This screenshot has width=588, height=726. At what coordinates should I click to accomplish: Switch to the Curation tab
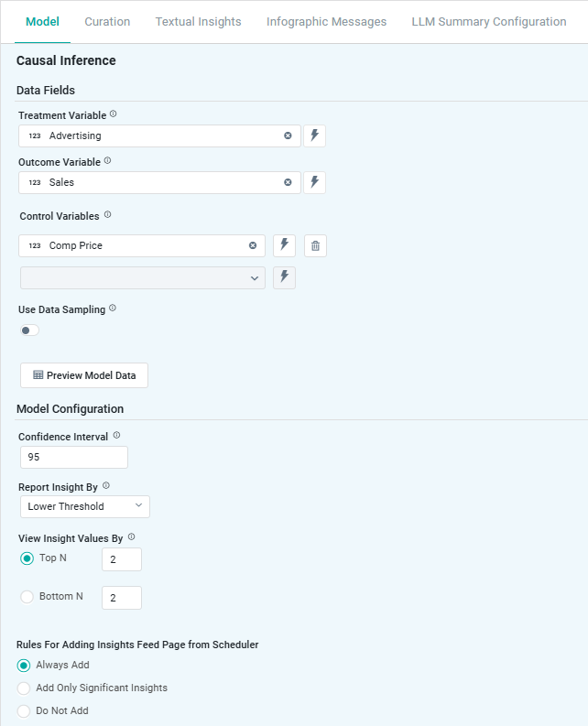(x=107, y=22)
